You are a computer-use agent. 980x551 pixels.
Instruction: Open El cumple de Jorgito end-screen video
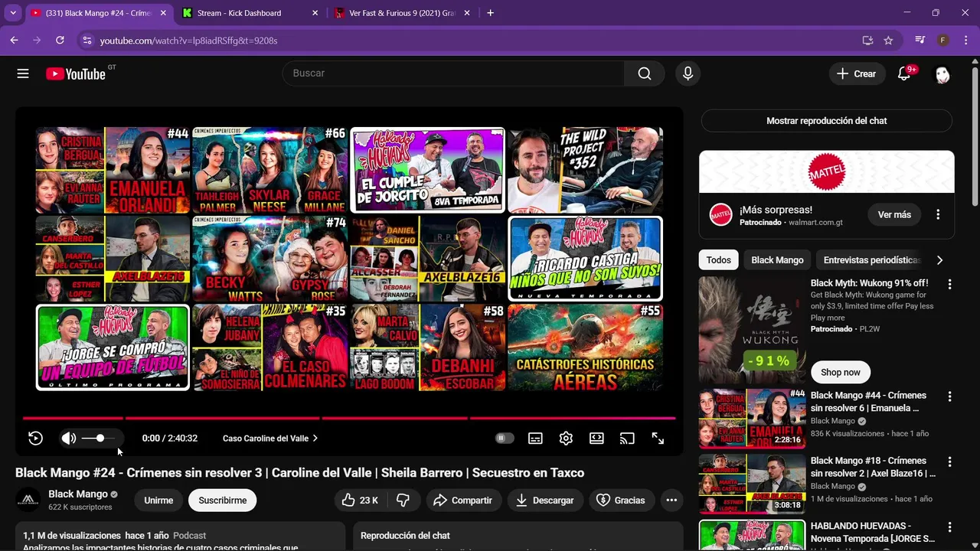tap(428, 170)
